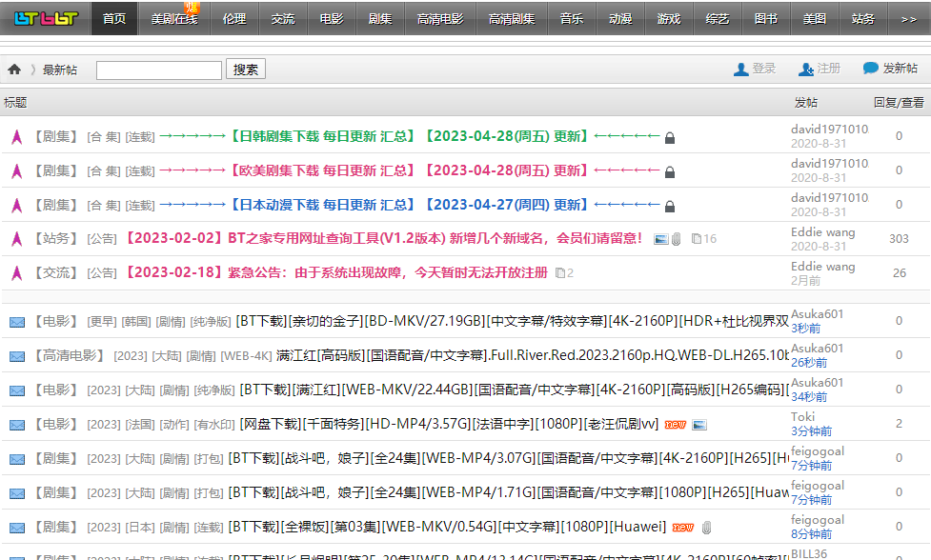Click envelope icon on 千面特务 thread
The width and height of the screenshot is (931, 560).
17,426
